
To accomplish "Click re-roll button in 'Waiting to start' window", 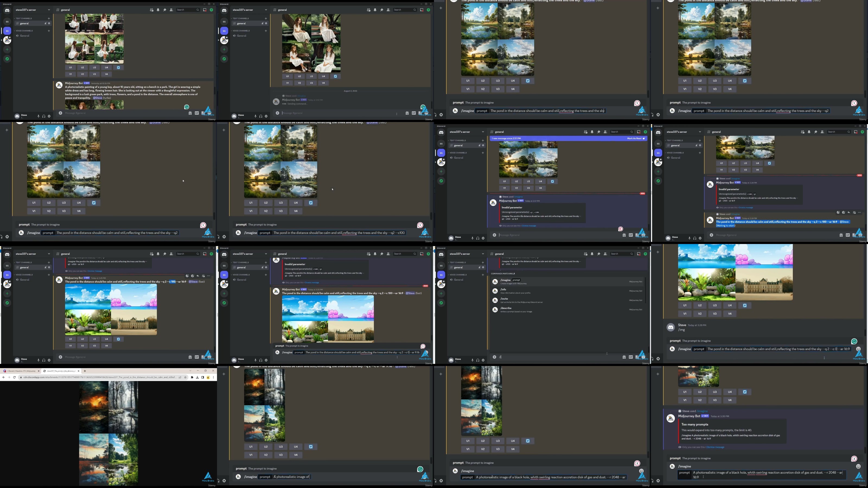I will [769, 163].
